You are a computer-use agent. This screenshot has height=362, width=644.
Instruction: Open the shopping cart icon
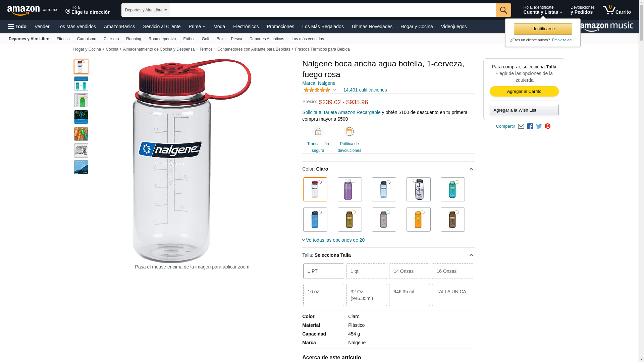click(x=616, y=10)
